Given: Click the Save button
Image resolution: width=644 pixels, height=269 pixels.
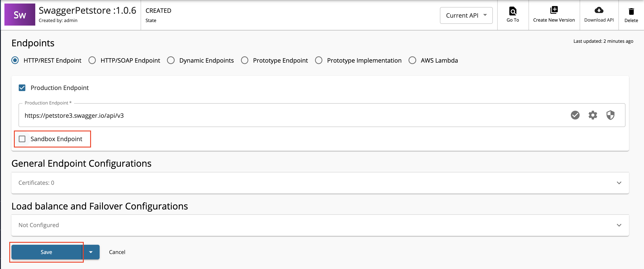Looking at the screenshot, I should (x=47, y=252).
